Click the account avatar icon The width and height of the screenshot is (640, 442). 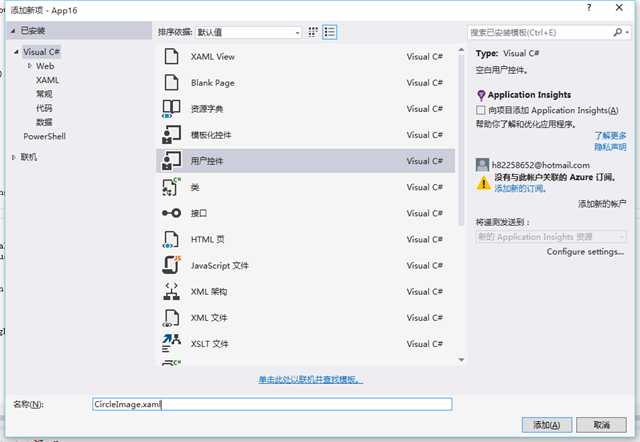pos(482,165)
